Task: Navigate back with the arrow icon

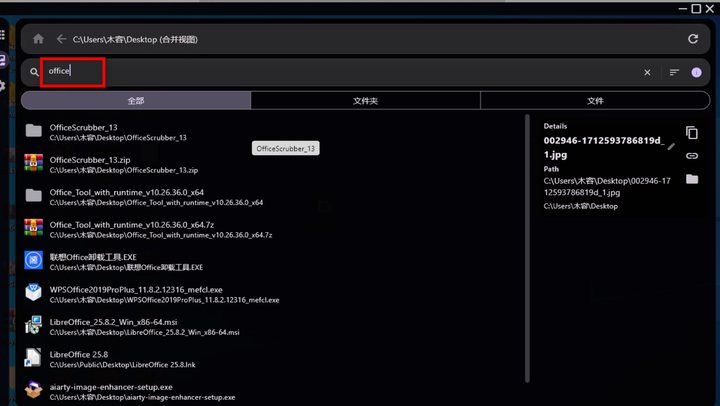Action: pos(61,39)
